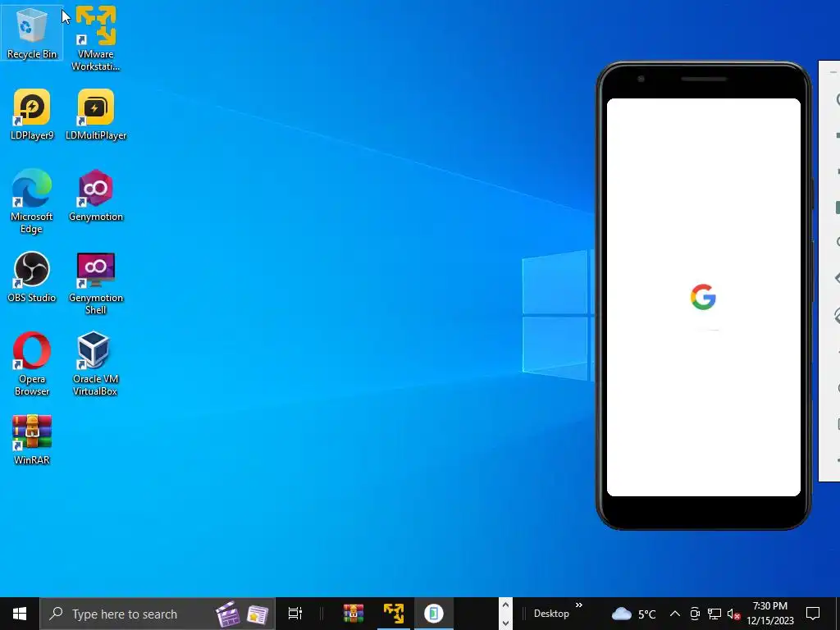This screenshot has height=630, width=840.
Task: Select the Recycle Bin desktop icon
Action: 32,33
